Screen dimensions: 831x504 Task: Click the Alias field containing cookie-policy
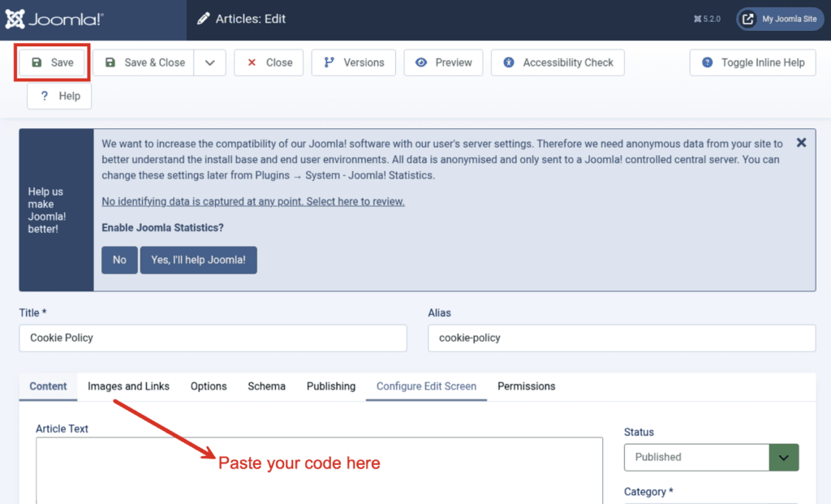point(622,338)
